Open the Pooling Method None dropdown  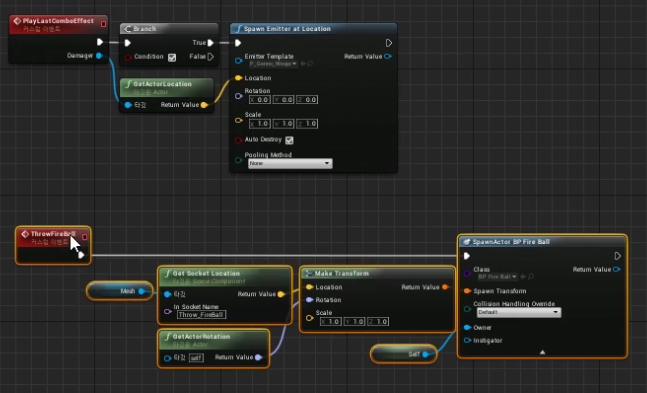pos(290,163)
